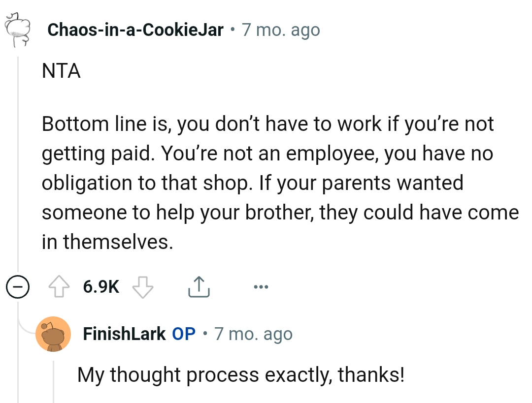Collapse the comment thread with minus button
The width and height of the screenshot is (532, 403).
18,287
